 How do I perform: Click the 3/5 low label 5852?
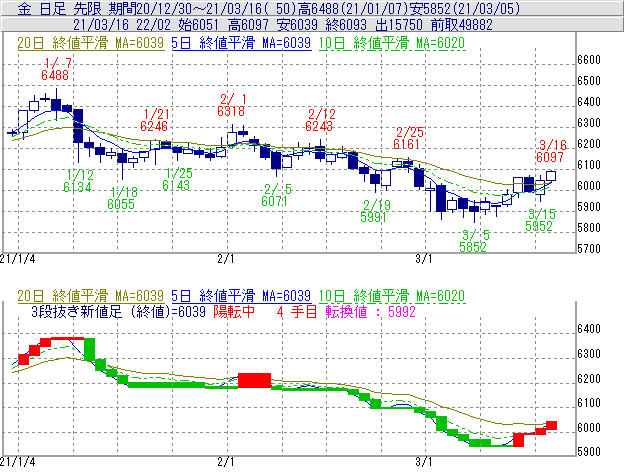(x=475, y=246)
